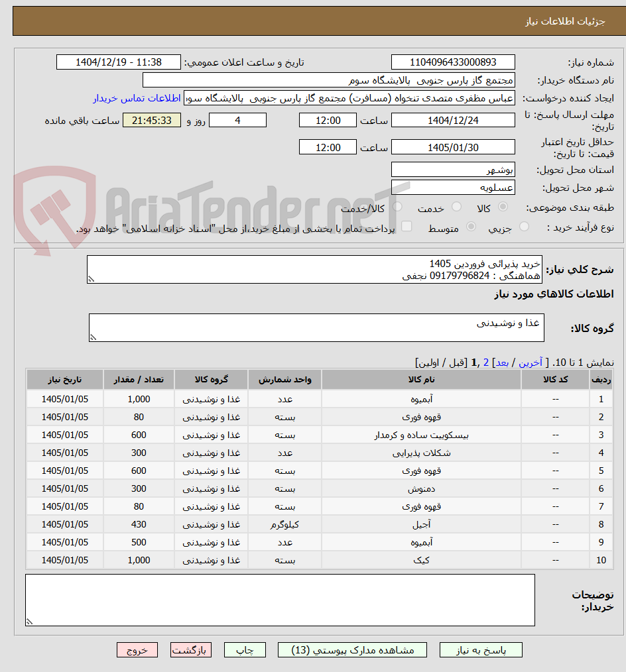
Task: Toggle the Islamic treasury payment checkbox
Action: (407, 226)
